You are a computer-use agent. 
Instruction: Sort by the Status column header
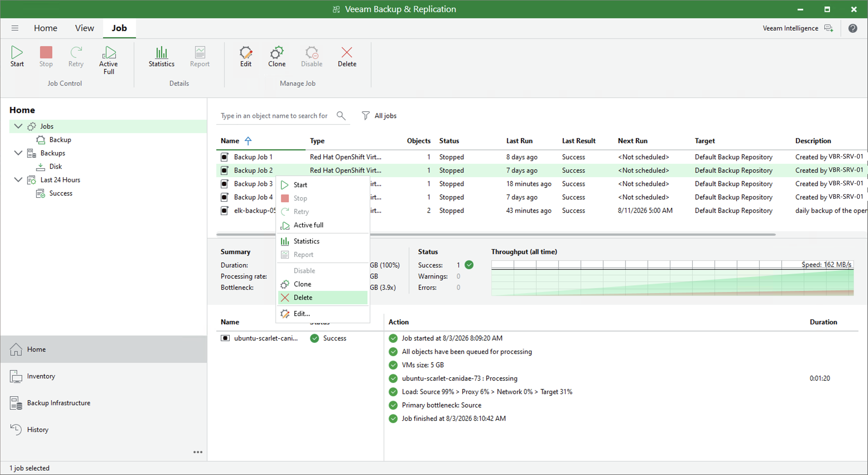[449, 141]
